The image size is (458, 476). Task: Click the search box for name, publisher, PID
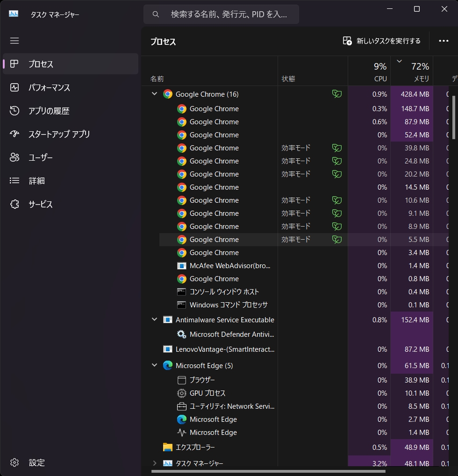221,14
